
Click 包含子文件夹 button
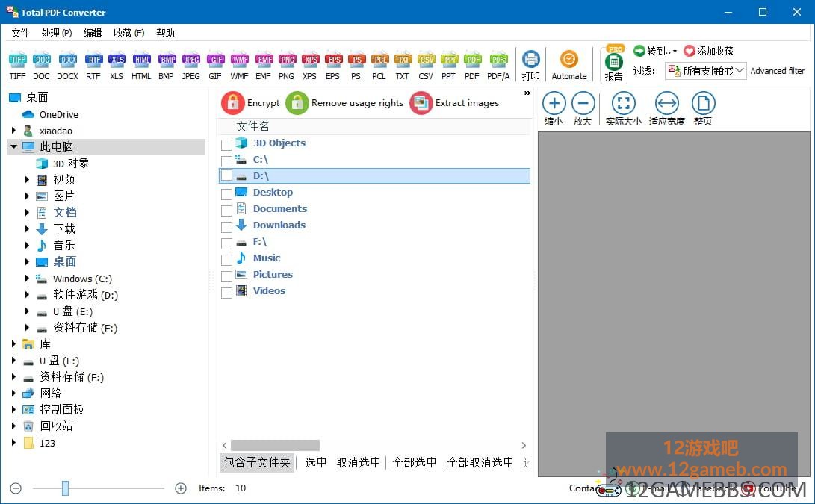[x=257, y=462]
